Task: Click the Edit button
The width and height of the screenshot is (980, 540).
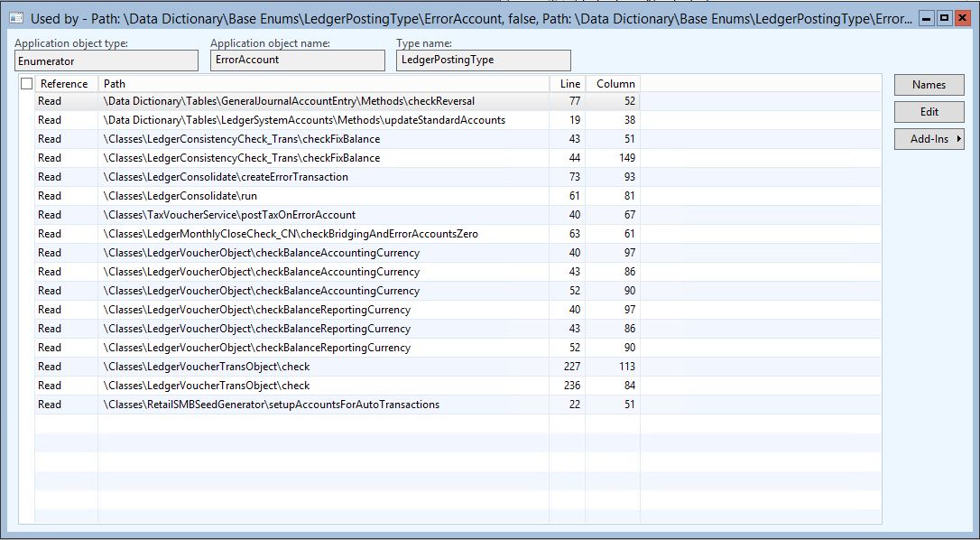Action: 929,112
